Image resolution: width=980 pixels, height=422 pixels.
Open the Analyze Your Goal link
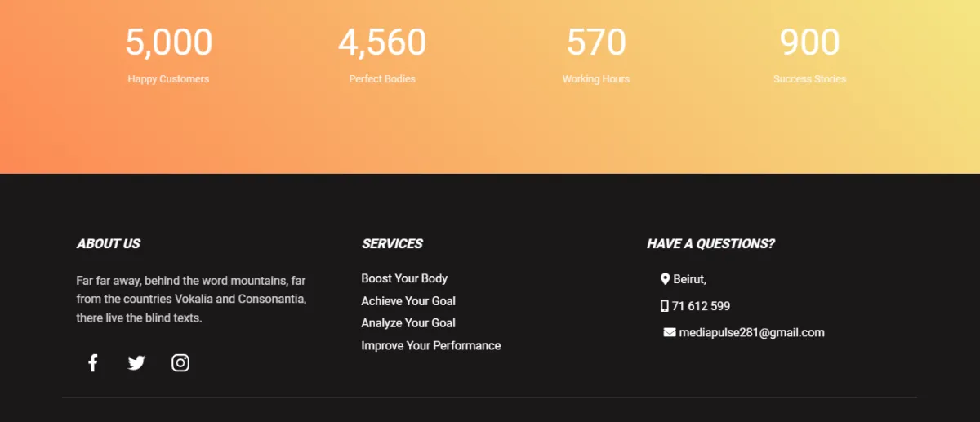[x=408, y=323]
